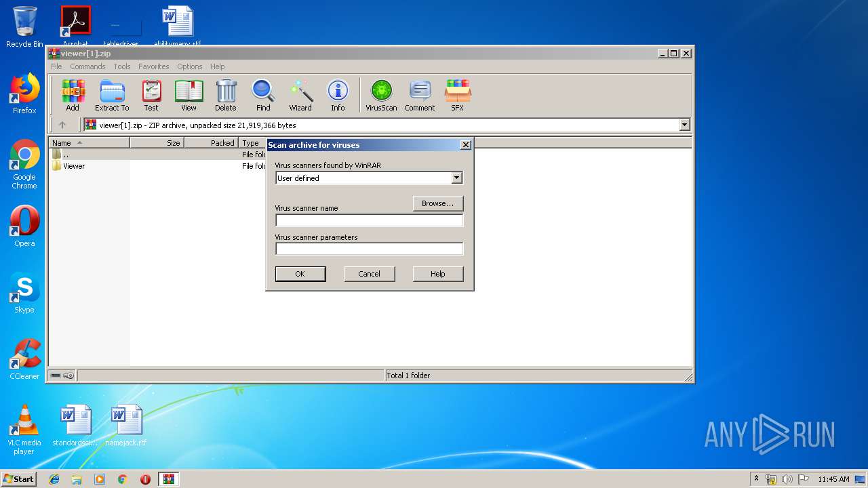868x488 pixels.
Task: Focus the Virus scanner parameters field
Action: coord(369,249)
